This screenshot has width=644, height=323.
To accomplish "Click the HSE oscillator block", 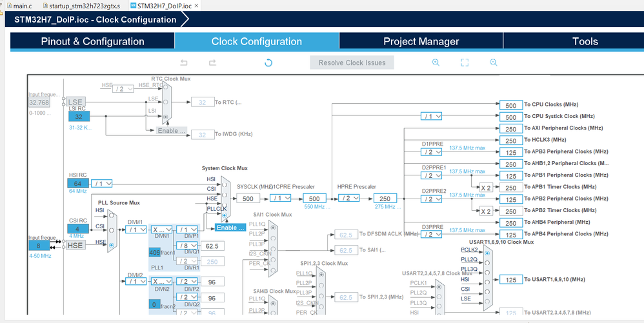I will [75, 246].
